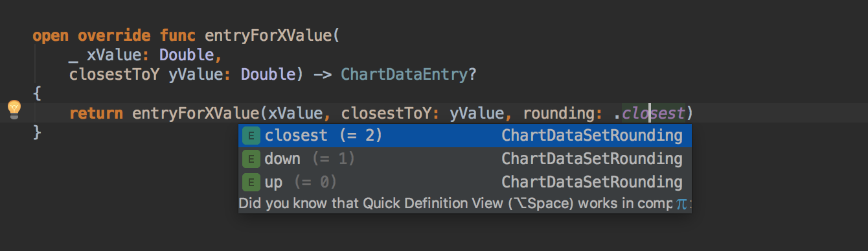Place cursor on the 'return' keyword

[96, 114]
